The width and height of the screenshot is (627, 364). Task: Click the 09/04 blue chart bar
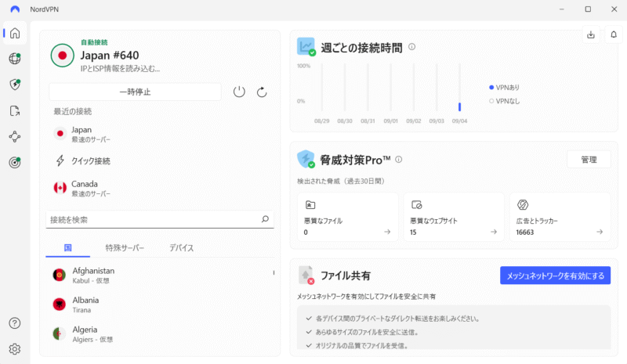(459, 106)
